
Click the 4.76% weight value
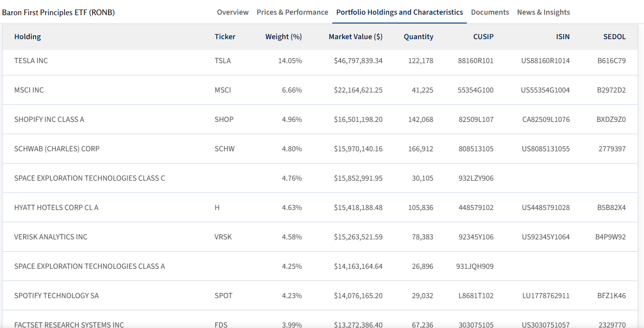292,178
